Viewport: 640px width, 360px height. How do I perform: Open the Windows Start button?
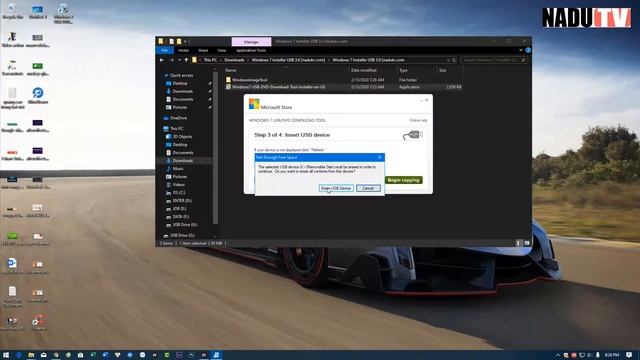(6, 355)
